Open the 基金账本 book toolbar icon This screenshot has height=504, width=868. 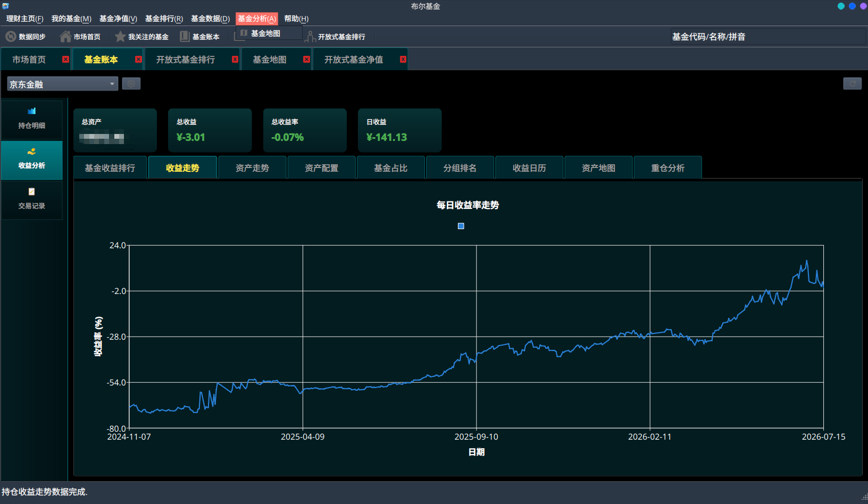pyautogui.click(x=185, y=37)
